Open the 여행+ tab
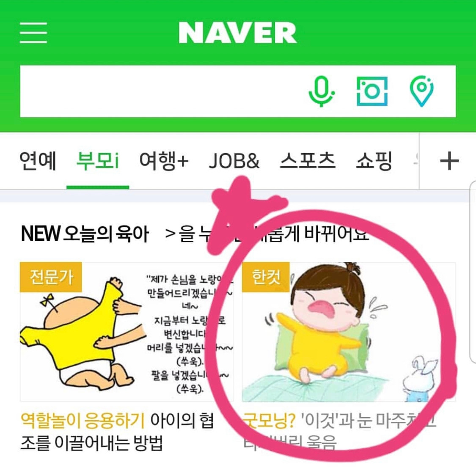 164,161
